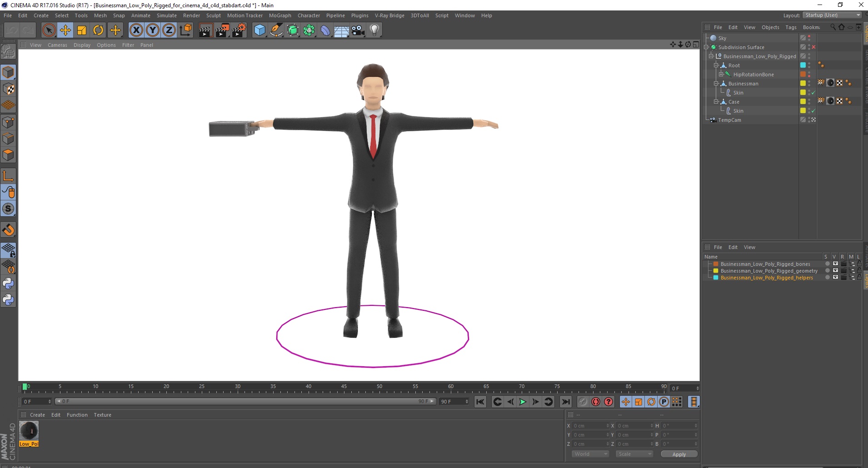Add a Camera object
Image resolution: width=868 pixels, height=468 pixels.
click(358, 30)
